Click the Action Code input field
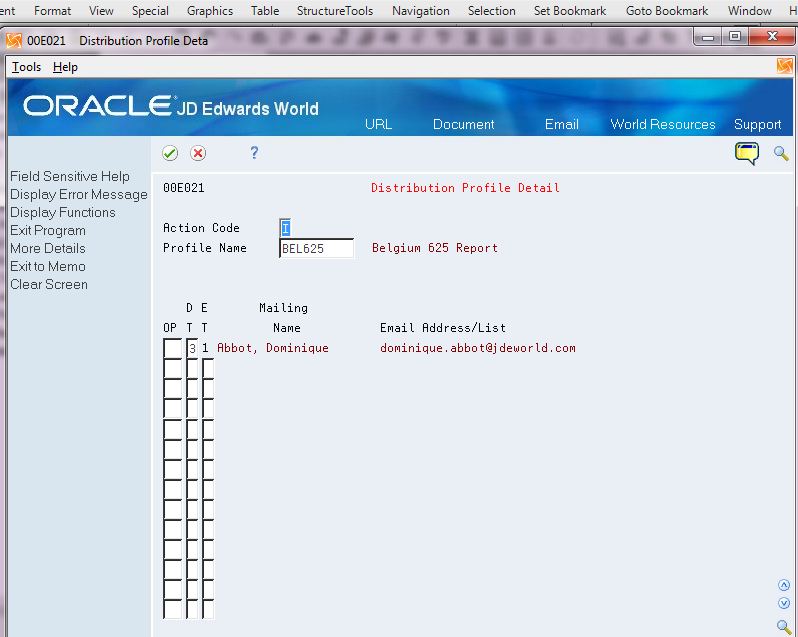The height and width of the screenshot is (637, 798). tap(285, 228)
